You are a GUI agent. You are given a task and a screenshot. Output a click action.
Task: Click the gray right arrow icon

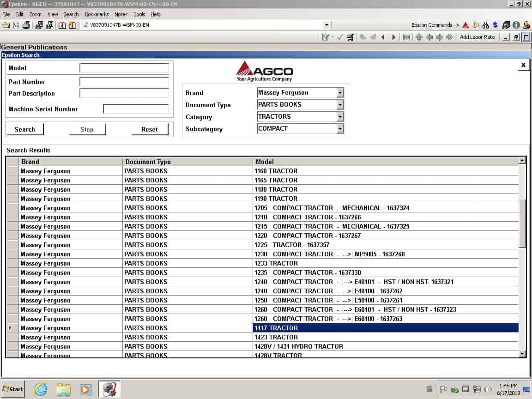pyautogui.click(x=439, y=37)
